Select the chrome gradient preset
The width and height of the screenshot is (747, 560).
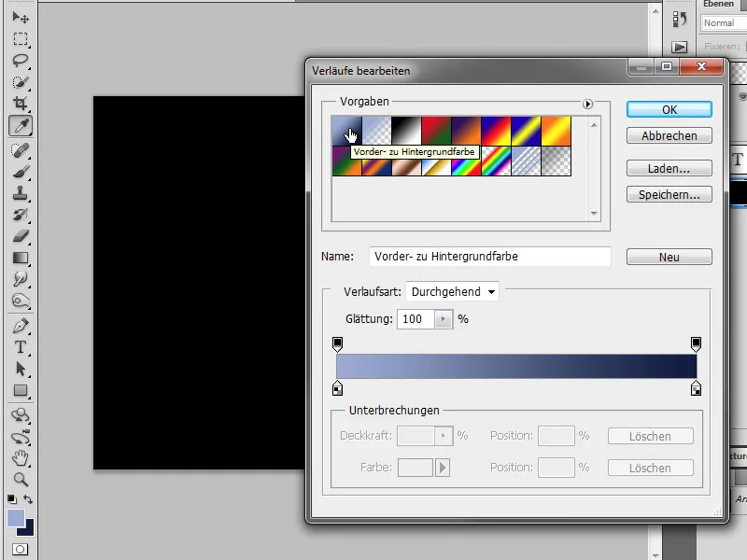coord(436,168)
